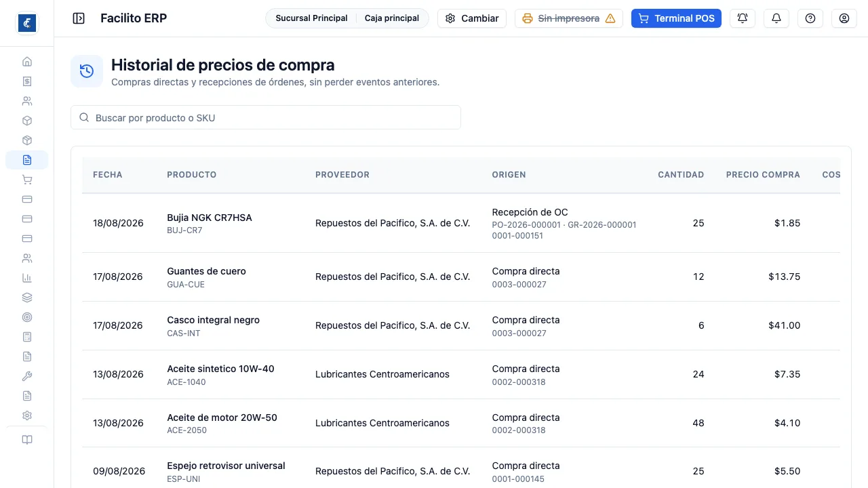Click the FECHA column header
The height and width of the screenshot is (488, 868).
(x=108, y=175)
